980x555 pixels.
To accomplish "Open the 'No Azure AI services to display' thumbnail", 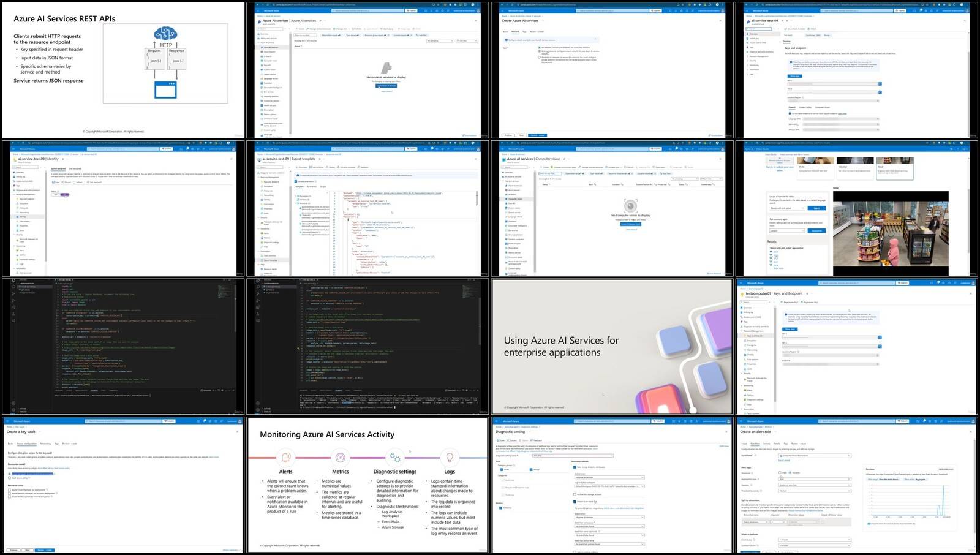I will tap(367, 70).
